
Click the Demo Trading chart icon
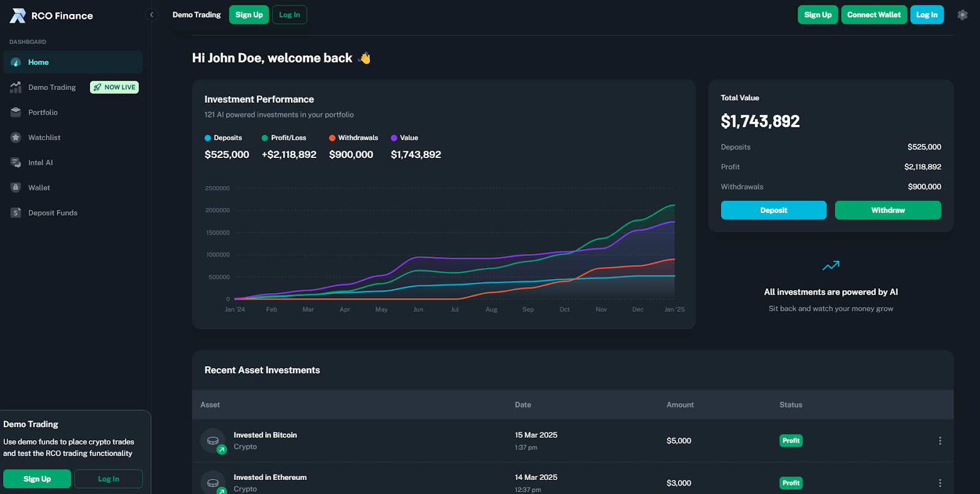click(x=16, y=88)
